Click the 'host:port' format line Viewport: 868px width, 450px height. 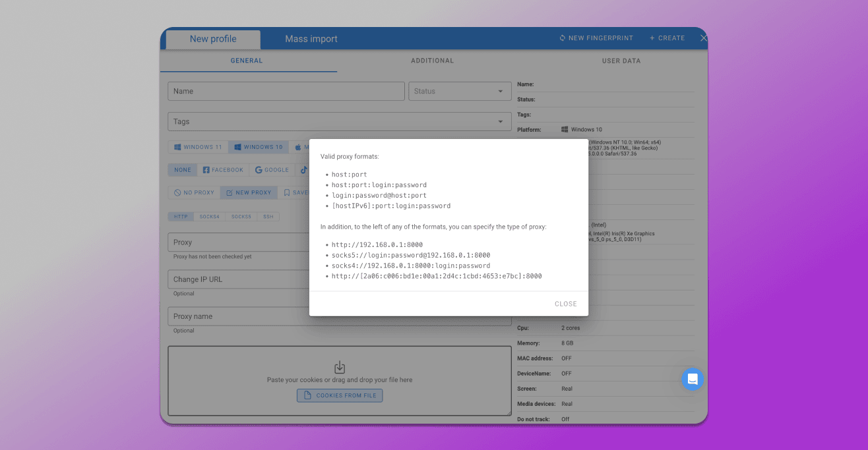coord(349,175)
